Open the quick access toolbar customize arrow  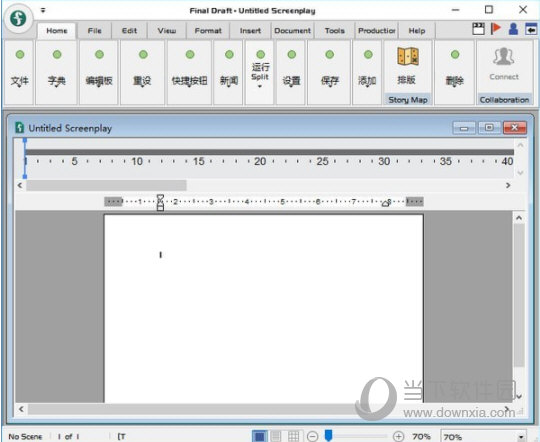pos(43,10)
